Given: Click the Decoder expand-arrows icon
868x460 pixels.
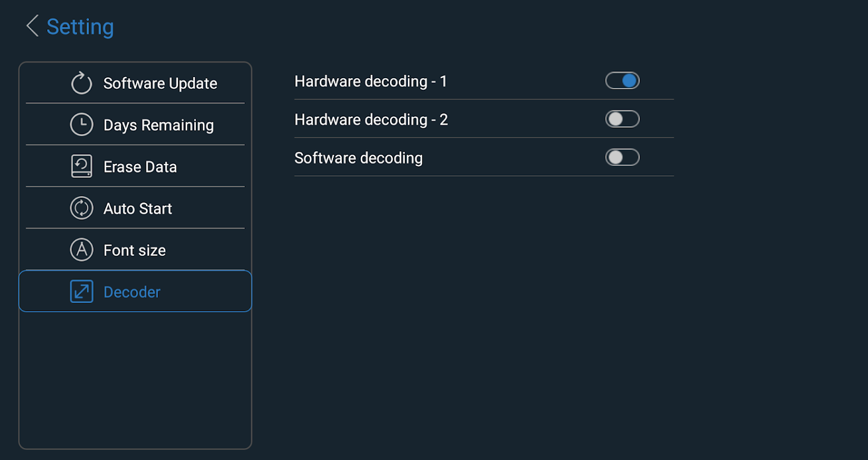Looking at the screenshot, I should [x=82, y=292].
